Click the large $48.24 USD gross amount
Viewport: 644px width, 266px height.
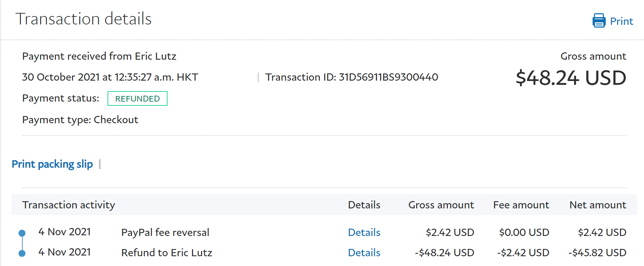tap(571, 78)
